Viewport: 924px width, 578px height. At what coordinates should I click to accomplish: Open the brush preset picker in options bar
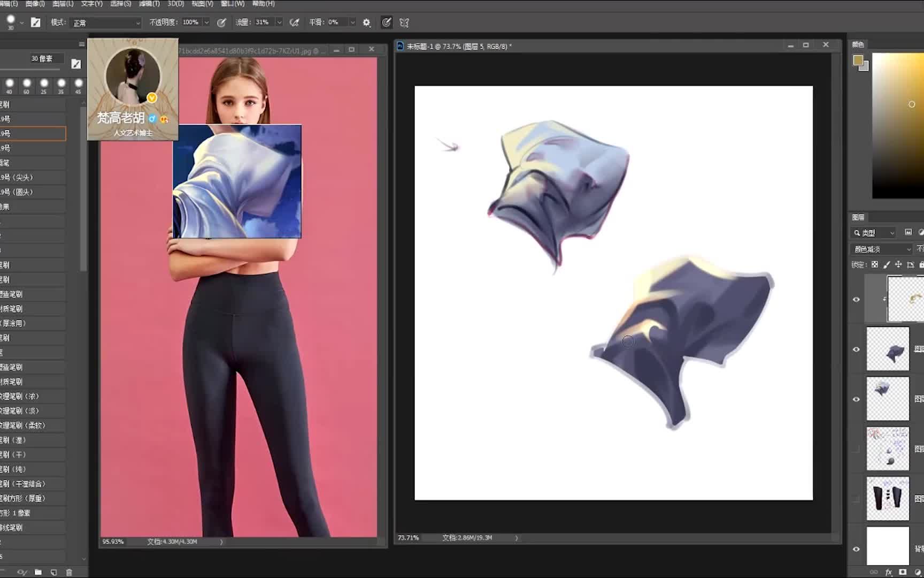click(x=10, y=22)
